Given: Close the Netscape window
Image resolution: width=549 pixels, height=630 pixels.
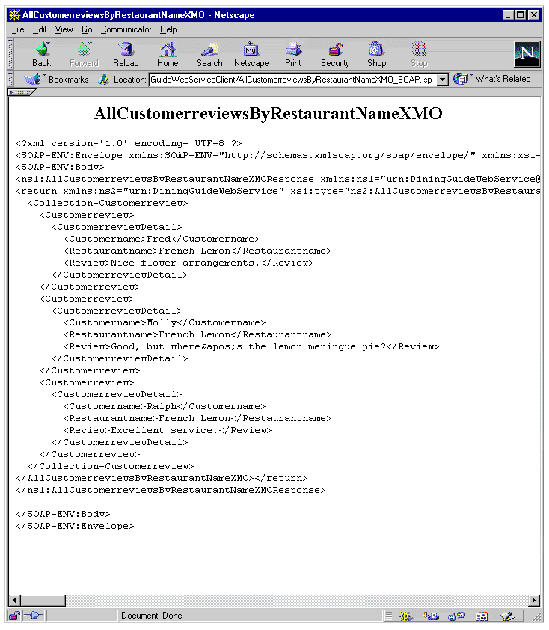Looking at the screenshot, I should pos(534,15).
